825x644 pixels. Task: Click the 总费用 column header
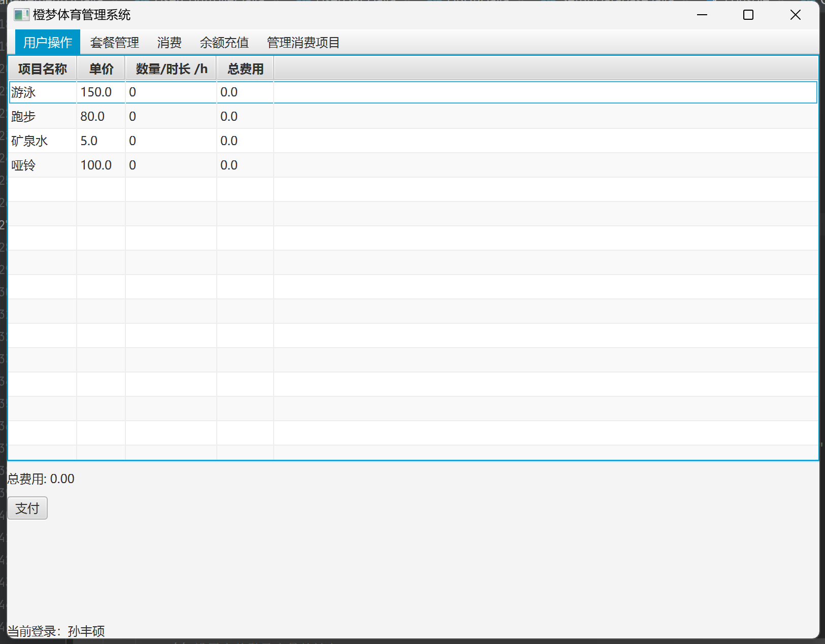pyautogui.click(x=245, y=69)
